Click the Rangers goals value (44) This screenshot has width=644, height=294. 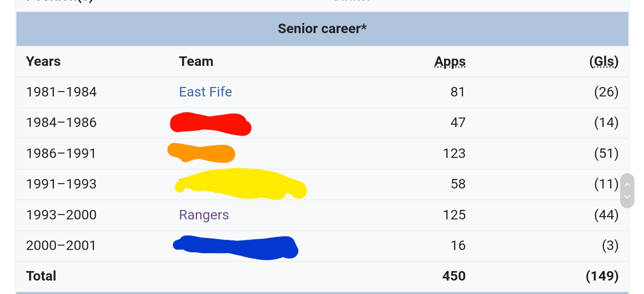[x=606, y=215]
